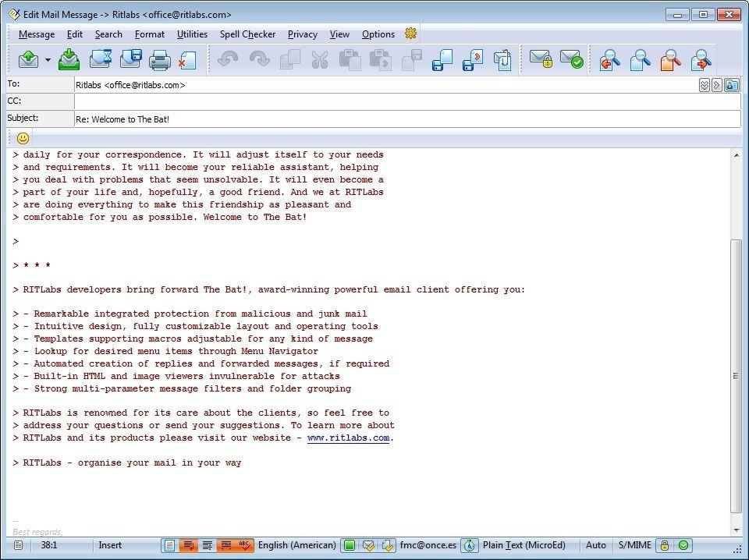Click the green square status bar button

click(350, 545)
